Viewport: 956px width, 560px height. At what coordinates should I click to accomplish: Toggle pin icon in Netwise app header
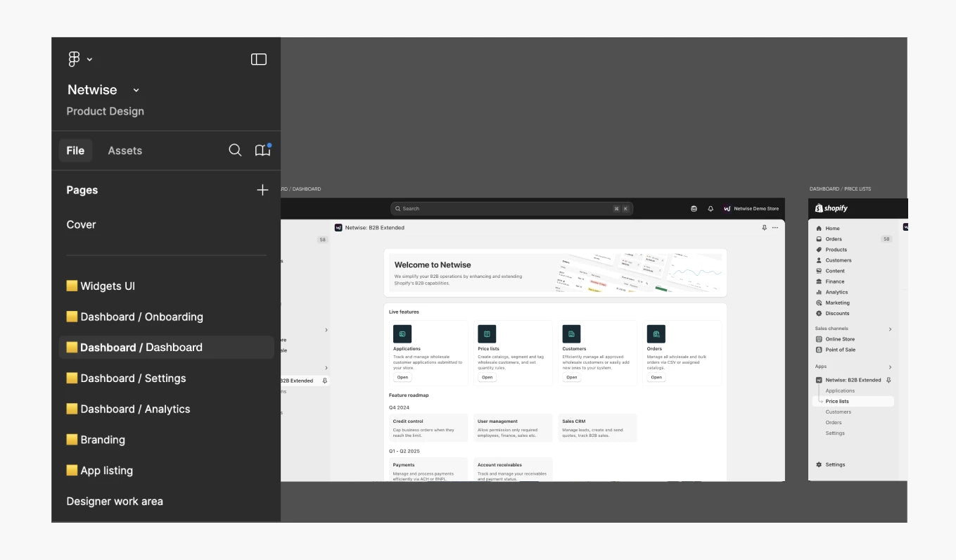pyautogui.click(x=765, y=228)
